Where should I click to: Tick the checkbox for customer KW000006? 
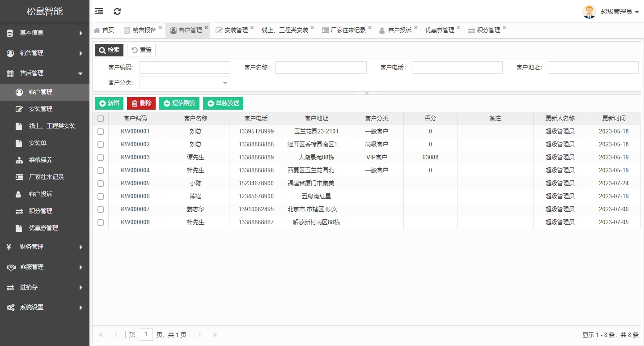coord(101,196)
